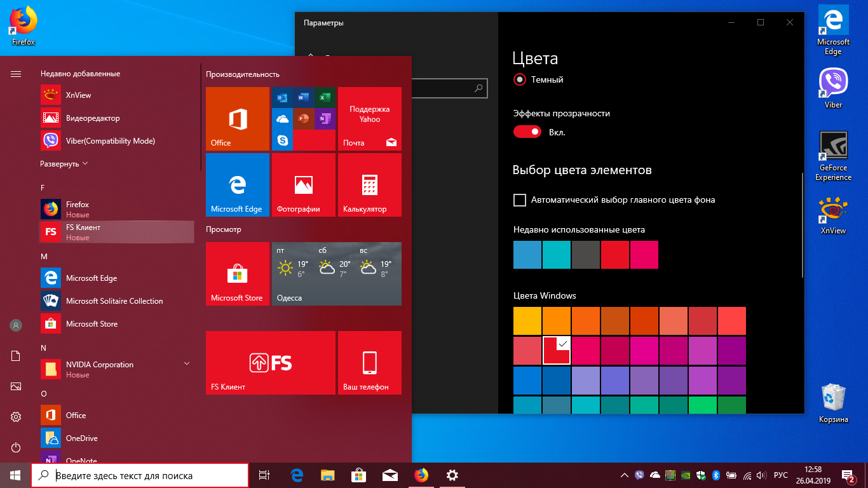Image resolution: width=868 pixels, height=488 pixels.
Task: Open the Ваш телефон tile
Action: (x=370, y=363)
